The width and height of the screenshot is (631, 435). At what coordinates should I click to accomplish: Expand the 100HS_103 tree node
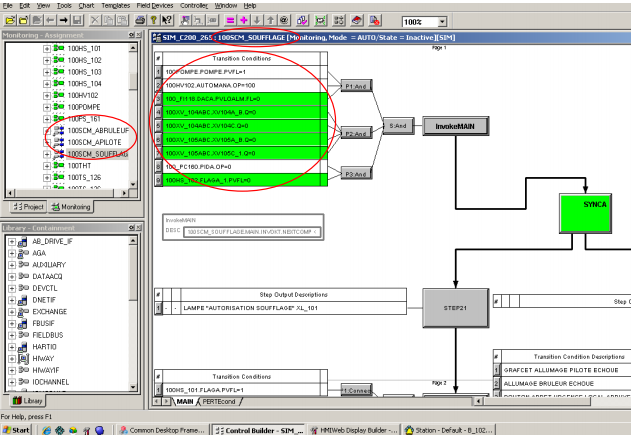(47, 72)
